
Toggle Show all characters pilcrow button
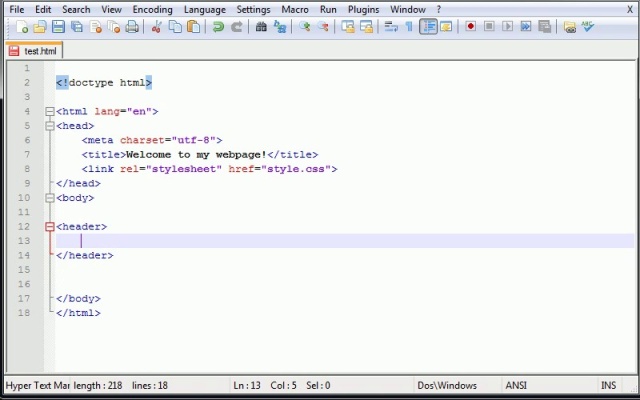tap(409, 27)
